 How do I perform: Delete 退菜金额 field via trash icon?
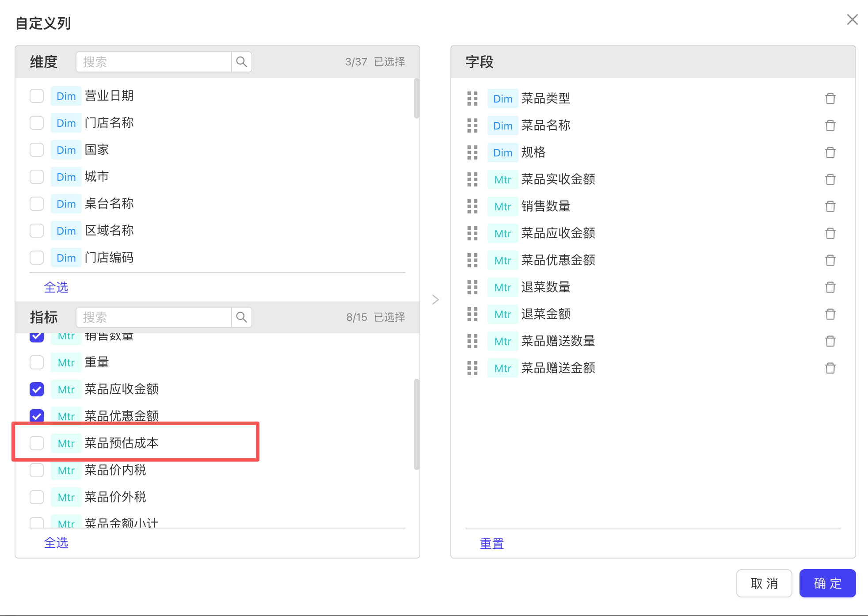click(x=830, y=314)
